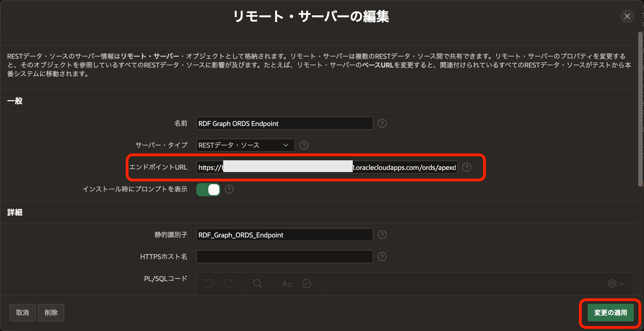Click 取消 button
This screenshot has width=644, height=331.
[23, 313]
